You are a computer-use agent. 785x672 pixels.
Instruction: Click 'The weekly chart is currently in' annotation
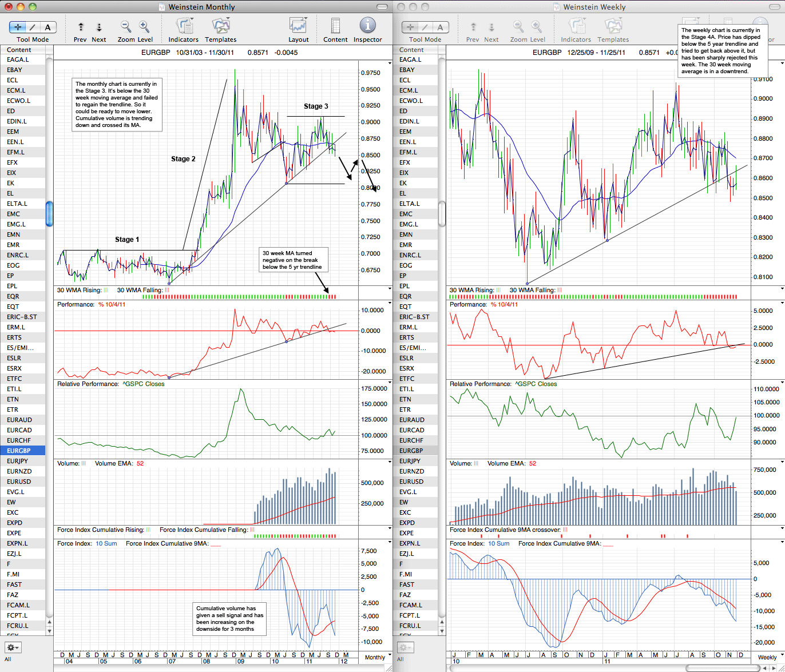pyautogui.click(x=722, y=50)
